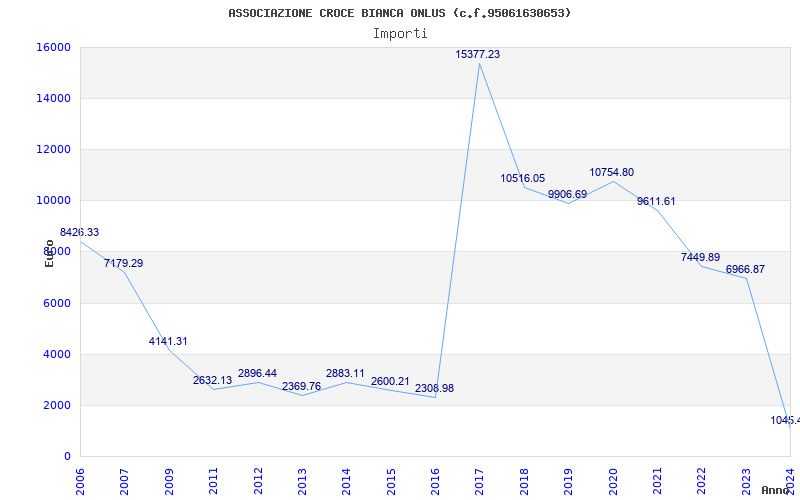Click x-axis year 2009
The image size is (800, 500).
(x=169, y=481)
